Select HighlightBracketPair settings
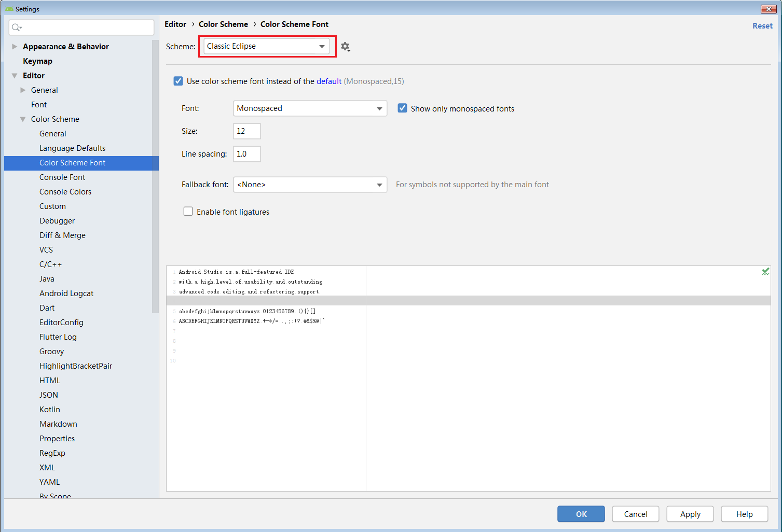 [76, 366]
